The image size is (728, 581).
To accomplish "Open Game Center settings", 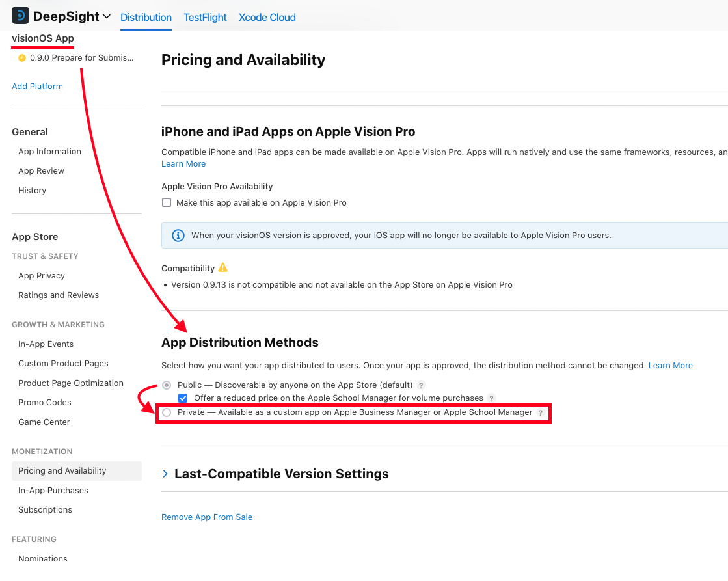I will point(44,422).
